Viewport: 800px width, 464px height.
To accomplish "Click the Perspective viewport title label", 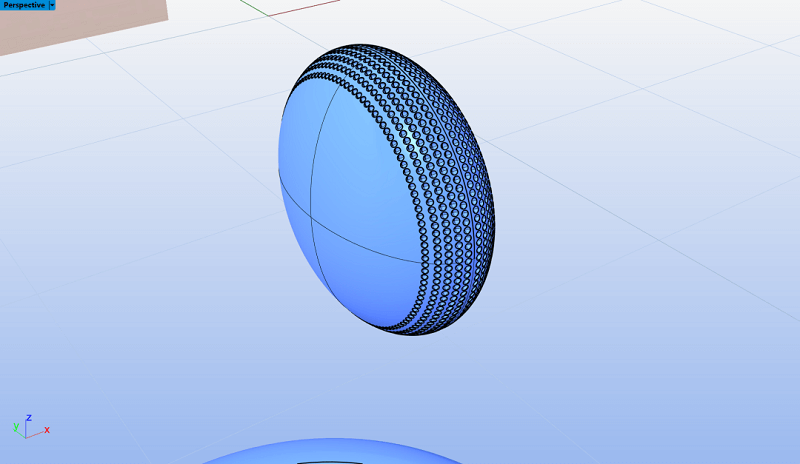I will 24,5.
